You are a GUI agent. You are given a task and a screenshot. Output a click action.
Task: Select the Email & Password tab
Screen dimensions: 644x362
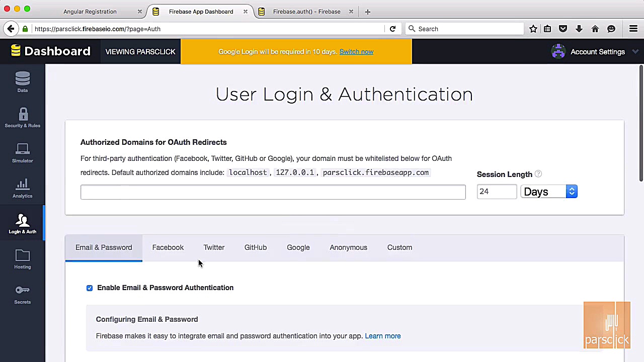coord(104,247)
